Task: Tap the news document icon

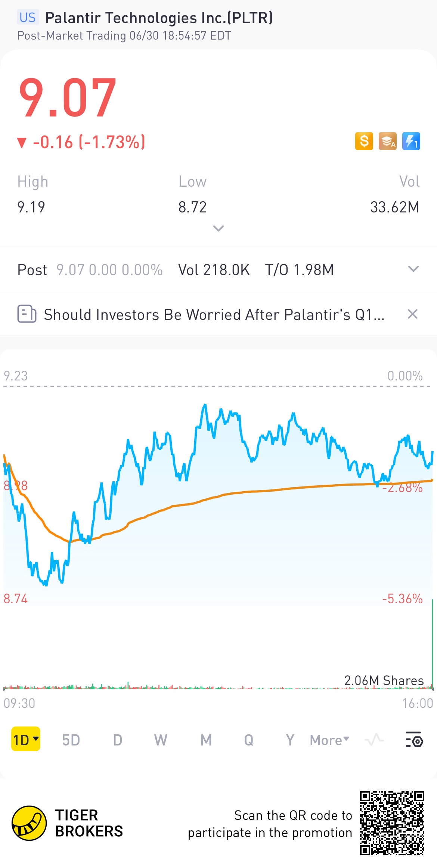Action: [x=27, y=314]
